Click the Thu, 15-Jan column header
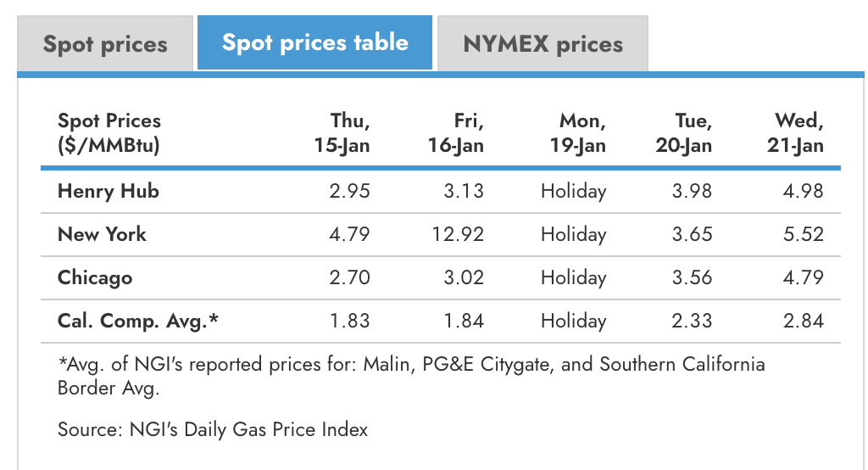 (x=342, y=133)
